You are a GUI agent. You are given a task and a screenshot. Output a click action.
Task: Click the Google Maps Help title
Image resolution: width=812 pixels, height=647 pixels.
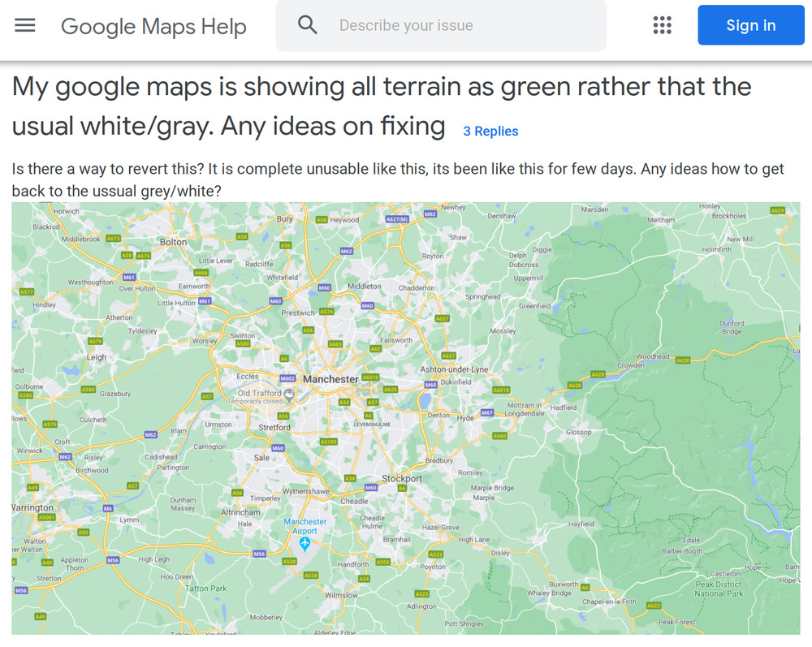pyautogui.click(x=153, y=26)
